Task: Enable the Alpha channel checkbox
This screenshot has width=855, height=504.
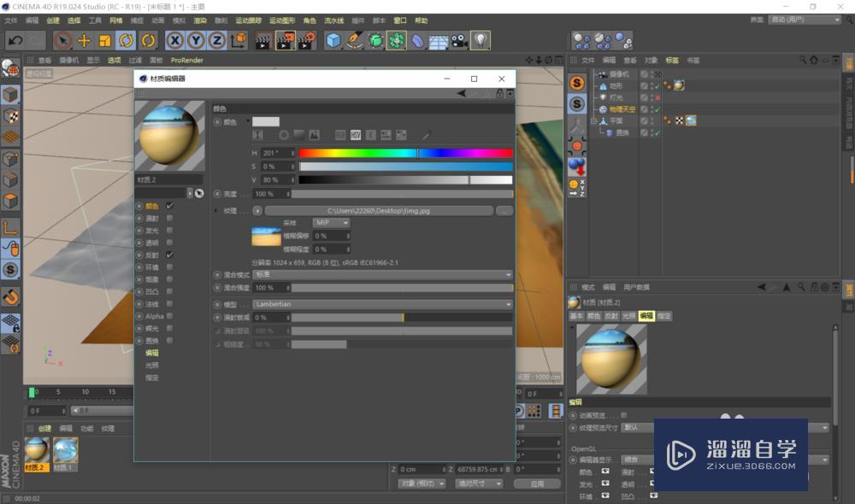Action: (x=169, y=316)
